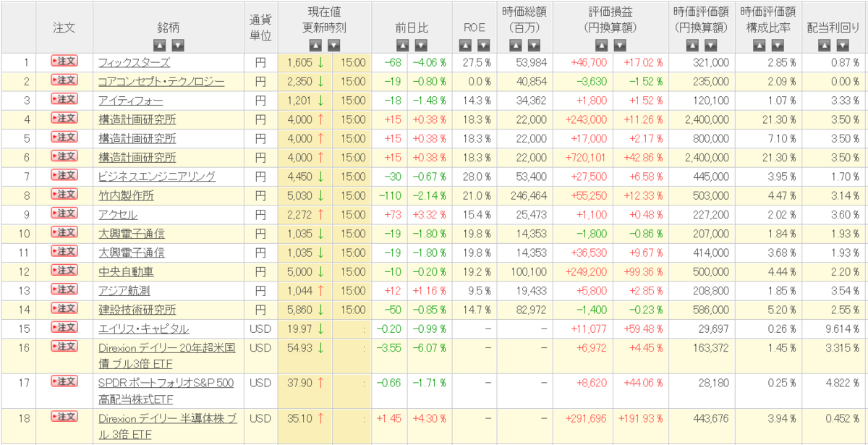Image resolution: width=868 pixels, height=445 pixels.
Task: Open SPDR ポートフォリオS&P 500 高配当株式ETF link
Action: (x=166, y=390)
